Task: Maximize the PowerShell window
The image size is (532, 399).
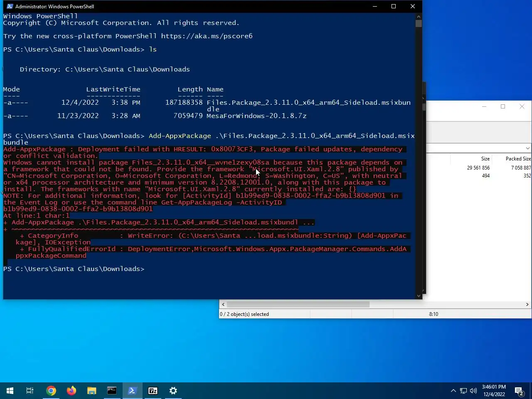Action: 394,6
